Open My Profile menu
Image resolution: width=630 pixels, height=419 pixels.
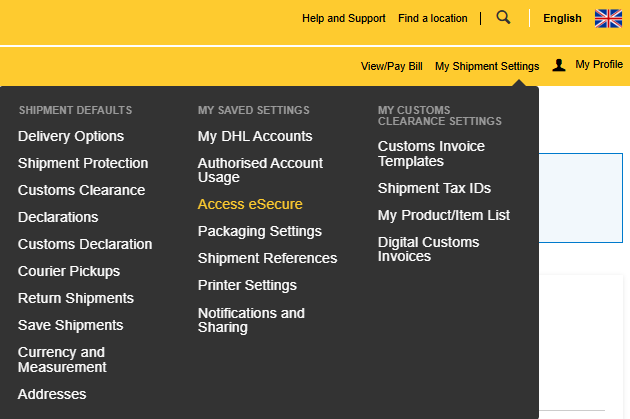599,64
